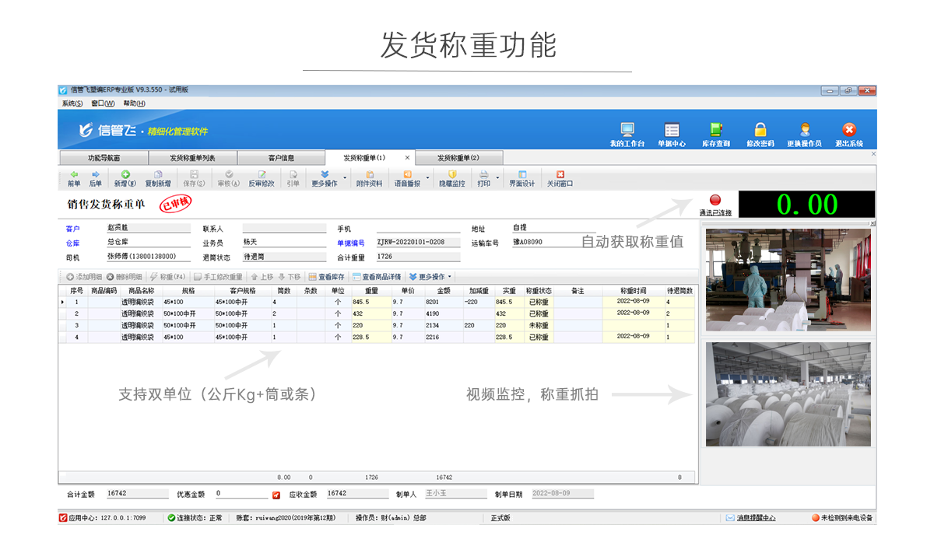Image resolution: width=934 pixels, height=560 pixels.
Task: Toggle 隐藏监控 to hide video monitoring
Action: coord(451,178)
